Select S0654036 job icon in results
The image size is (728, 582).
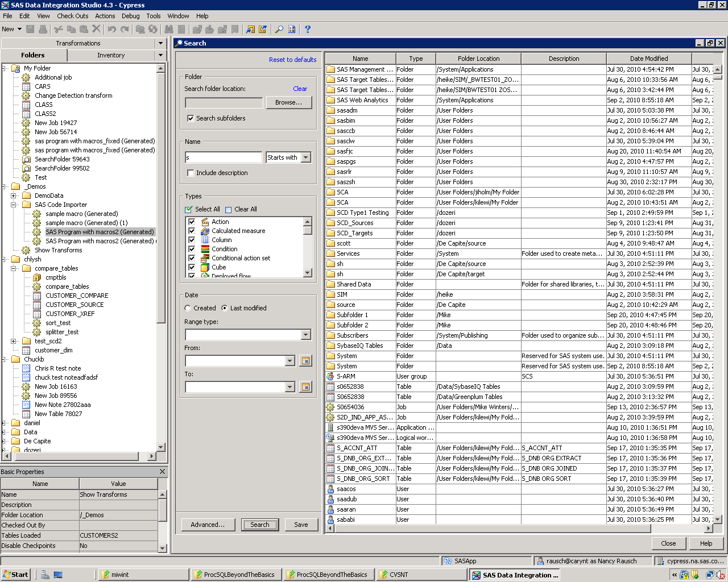330,407
